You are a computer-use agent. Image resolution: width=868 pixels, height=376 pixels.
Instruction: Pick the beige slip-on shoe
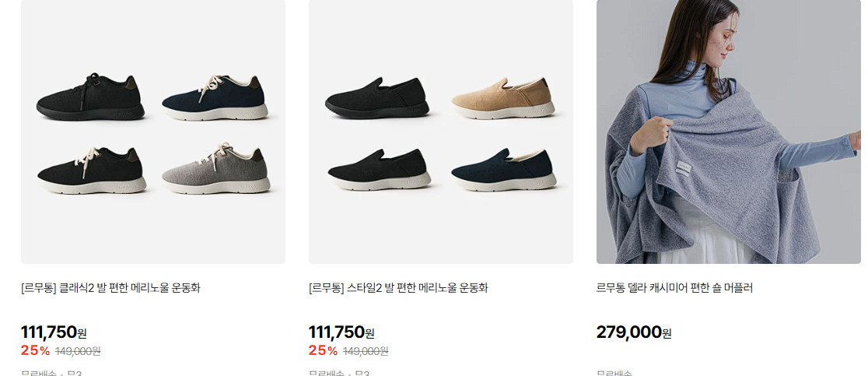[503, 98]
